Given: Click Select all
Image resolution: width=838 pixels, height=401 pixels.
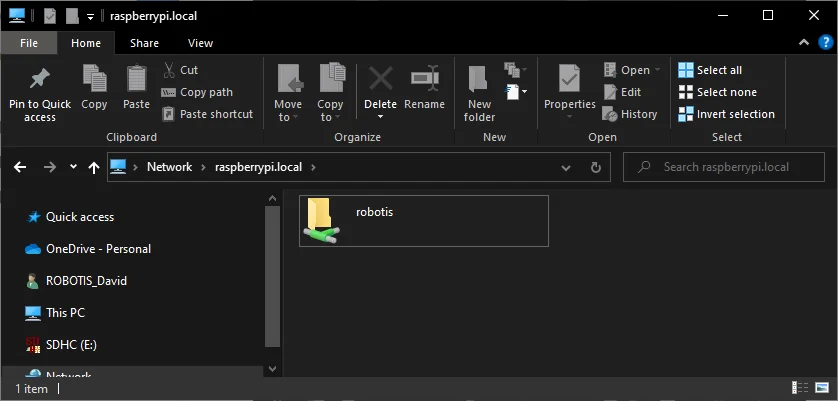Looking at the screenshot, I should point(710,70).
